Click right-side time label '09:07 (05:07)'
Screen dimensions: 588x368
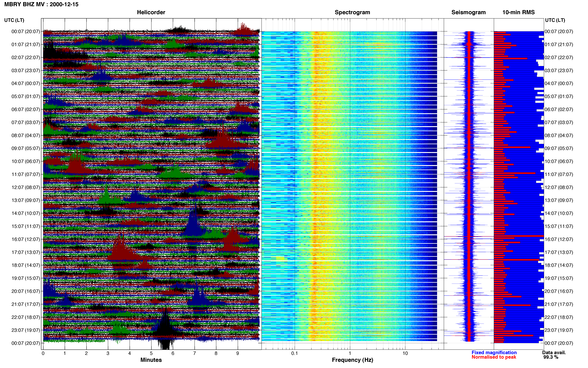coord(559,148)
